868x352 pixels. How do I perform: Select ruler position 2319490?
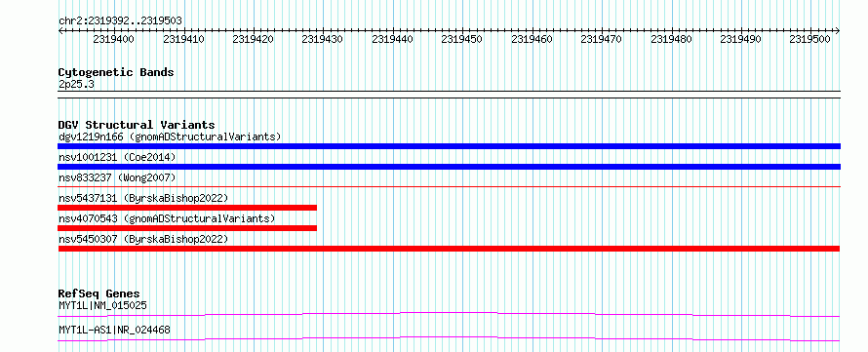[740, 39]
